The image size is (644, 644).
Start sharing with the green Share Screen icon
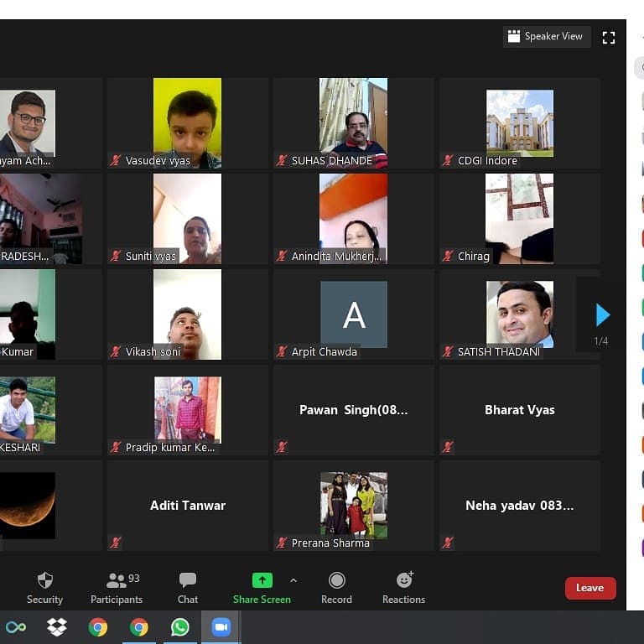point(262,580)
